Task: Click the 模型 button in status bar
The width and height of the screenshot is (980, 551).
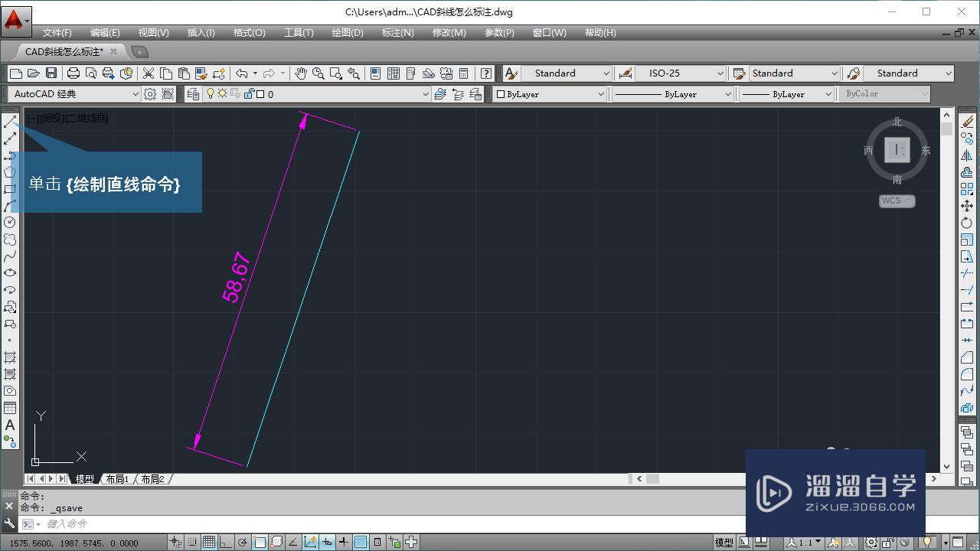Action: (x=724, y=543)
